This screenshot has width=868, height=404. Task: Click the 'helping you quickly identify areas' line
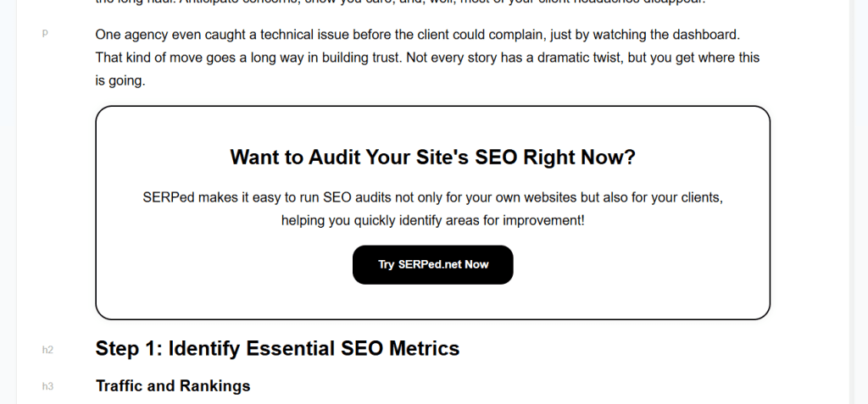click(432, 220)
